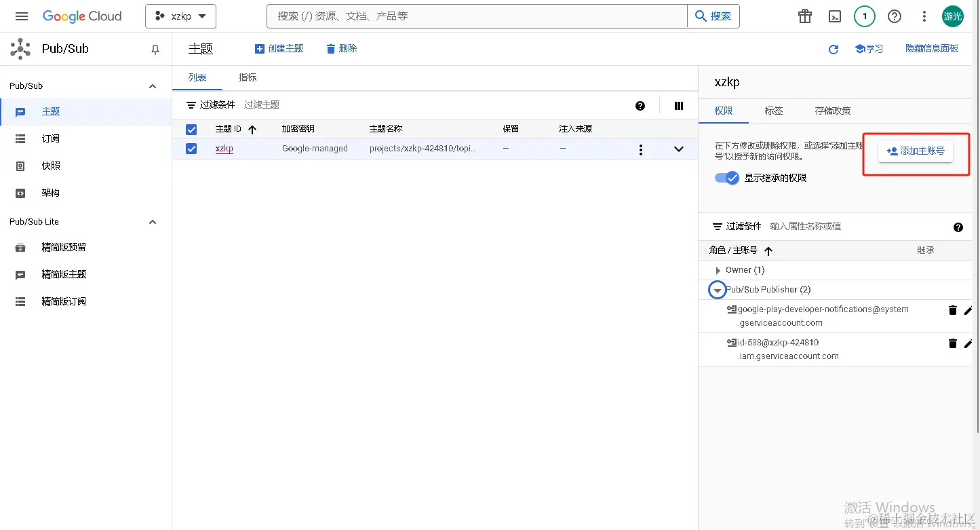Activate Cloud Shell terminal icon

click(x=835, y=16)
